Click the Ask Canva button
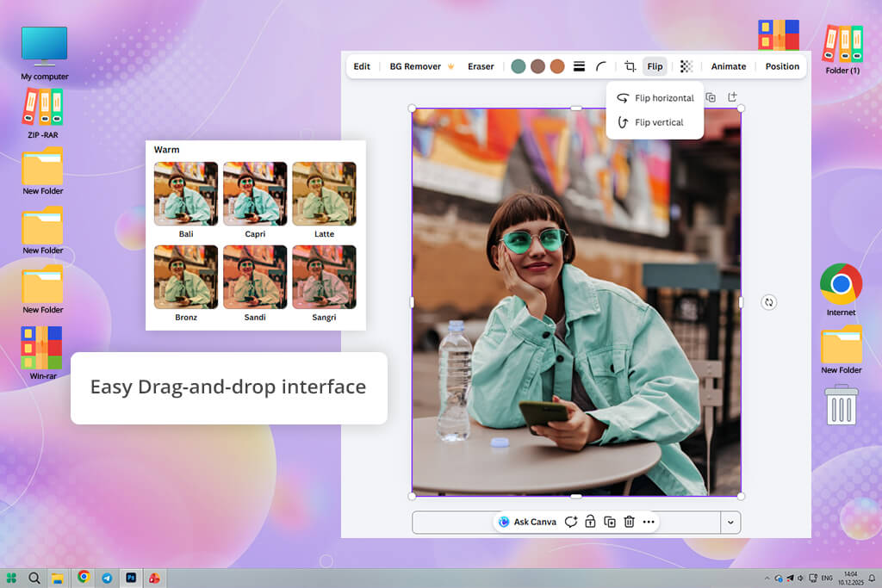Viewport: 882px width, 588px height. click(528, 522)
